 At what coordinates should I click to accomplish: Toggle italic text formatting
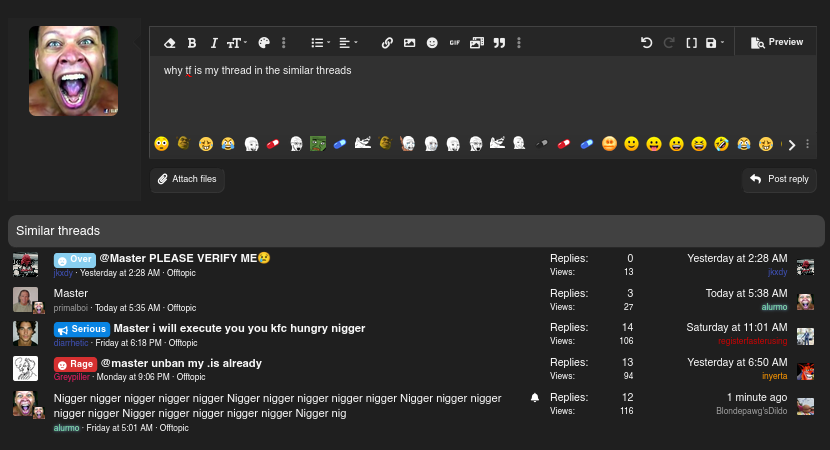pos(214,43)
